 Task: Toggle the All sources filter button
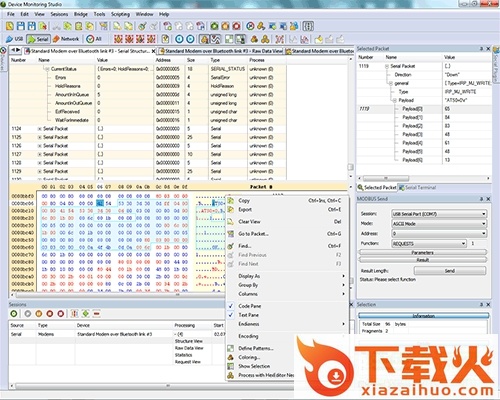pos(94,39)
